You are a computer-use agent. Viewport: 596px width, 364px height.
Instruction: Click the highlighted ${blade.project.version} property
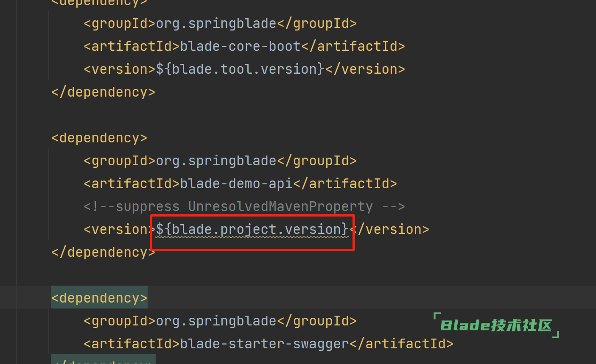click(252, 229)
